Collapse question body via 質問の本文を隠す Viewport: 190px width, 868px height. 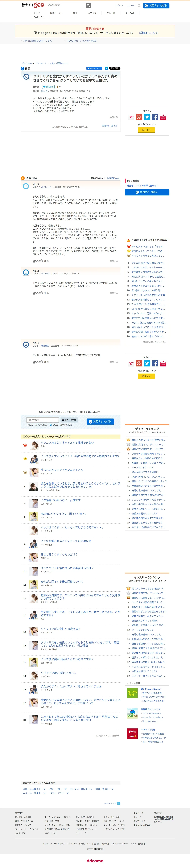click(x=110, y=126)
